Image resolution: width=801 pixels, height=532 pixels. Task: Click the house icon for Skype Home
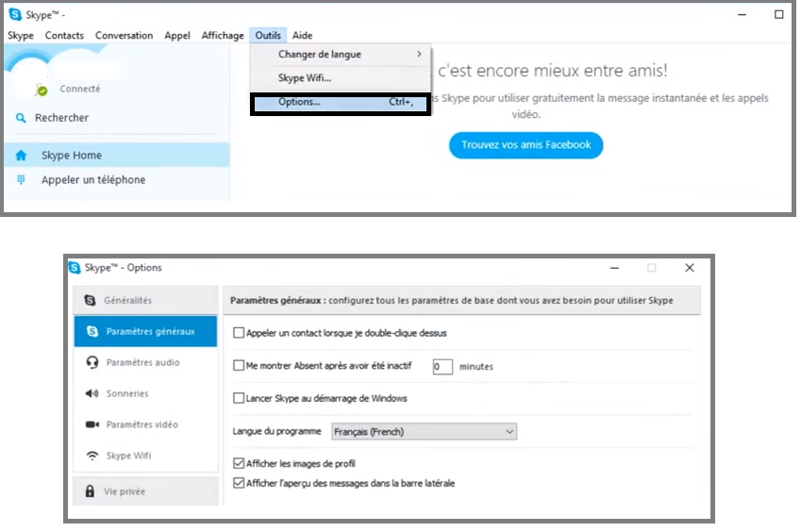(21, 156)
